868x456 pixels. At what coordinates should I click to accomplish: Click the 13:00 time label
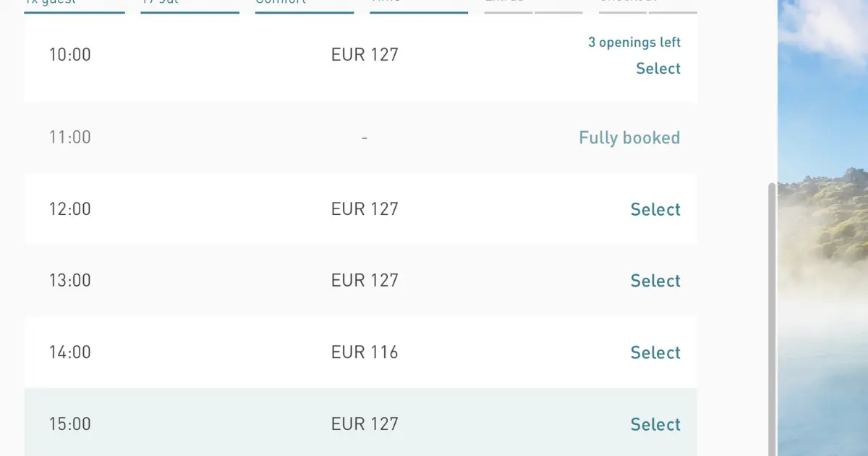(70, 280)
